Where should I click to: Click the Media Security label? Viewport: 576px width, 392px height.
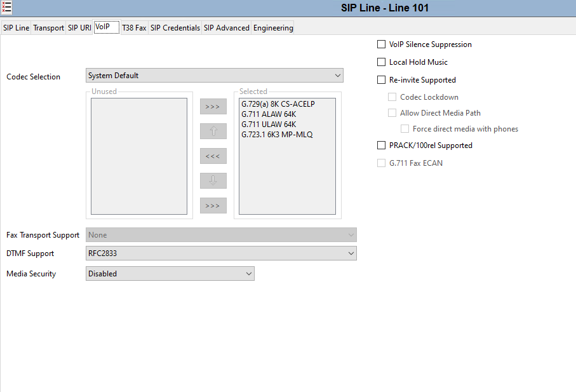tap(31, 274)
